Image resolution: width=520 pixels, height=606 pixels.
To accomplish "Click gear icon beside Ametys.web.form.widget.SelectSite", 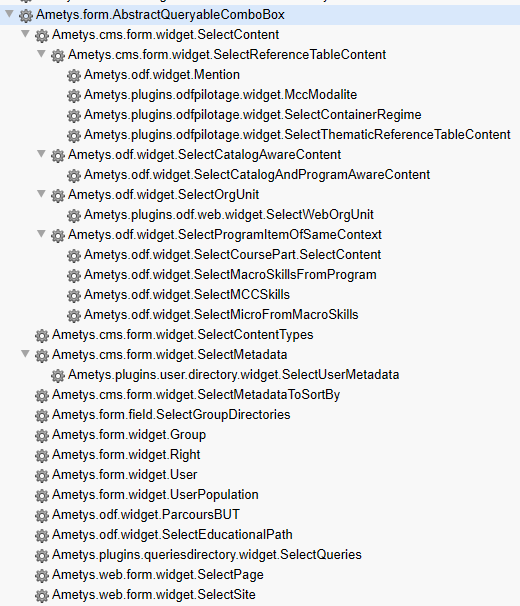I will [42, 596].
